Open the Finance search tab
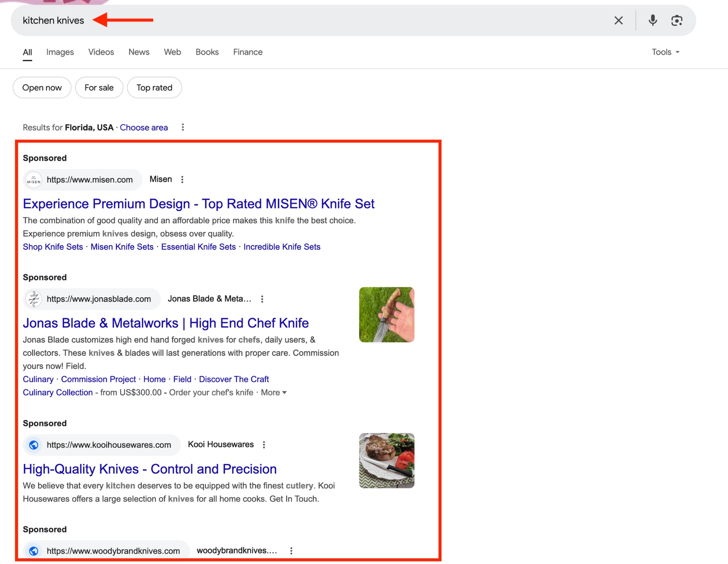728x564 pixels. (248, 52)
